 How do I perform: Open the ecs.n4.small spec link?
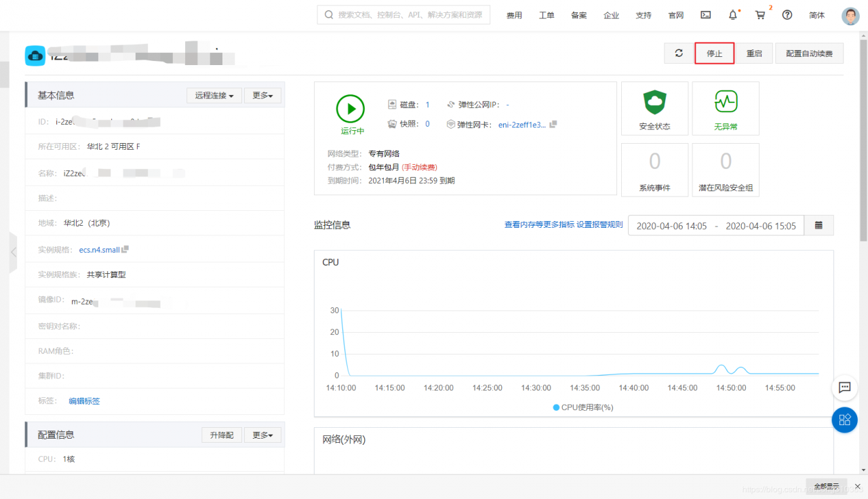tap(99, 249)
